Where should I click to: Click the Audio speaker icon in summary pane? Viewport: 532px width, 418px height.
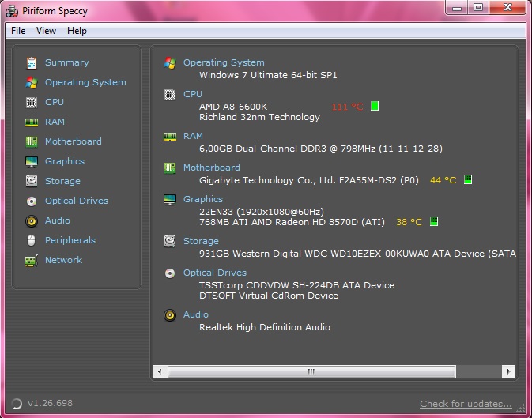coord(170,315)
